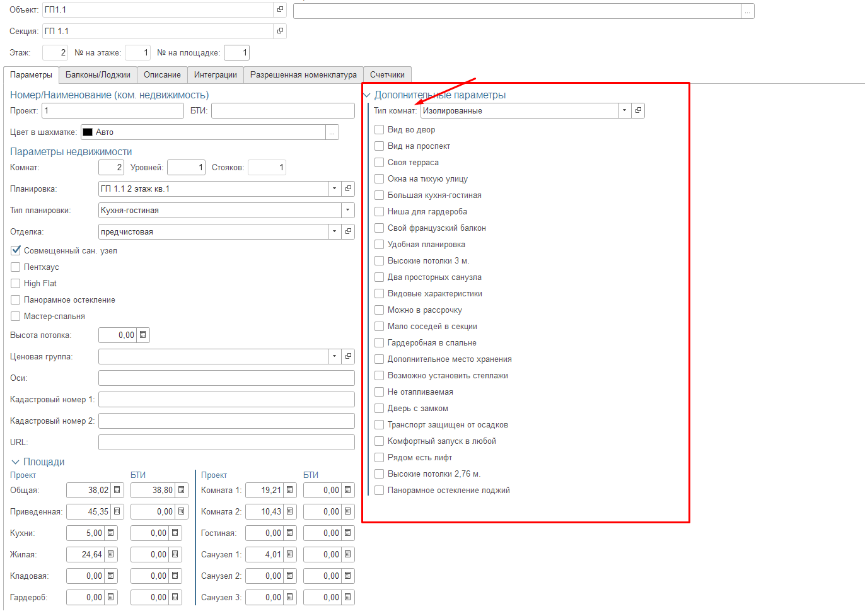Check the Не отапливаемая option
The image size is (865, 616).
click(380, 392)
